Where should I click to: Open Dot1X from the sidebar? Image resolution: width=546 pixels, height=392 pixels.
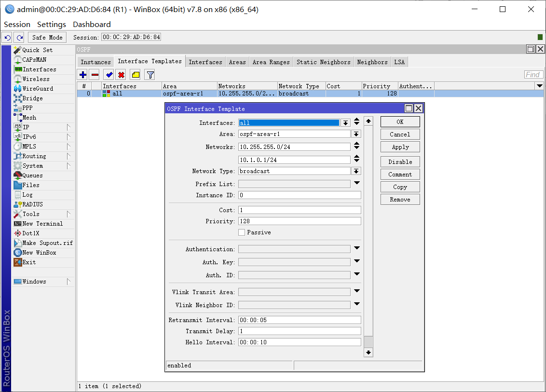[44, 233]
